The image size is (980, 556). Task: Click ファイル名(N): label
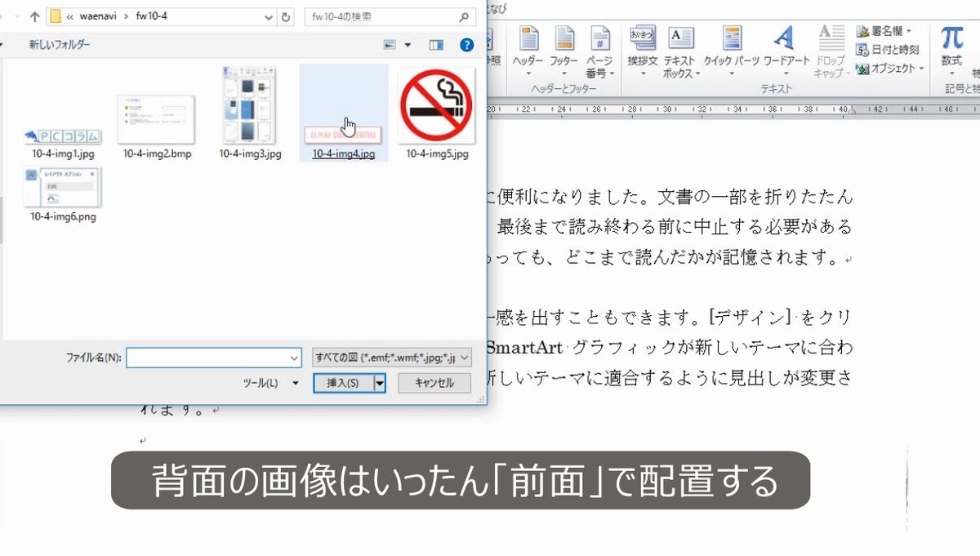(x=94, y=358)
